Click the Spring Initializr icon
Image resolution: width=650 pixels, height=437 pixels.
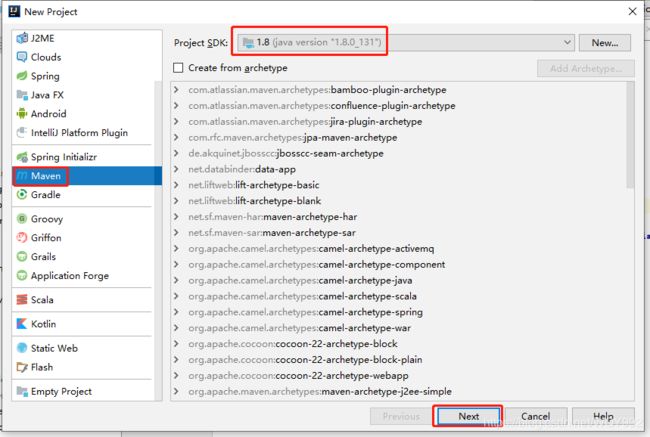(22, 157)
